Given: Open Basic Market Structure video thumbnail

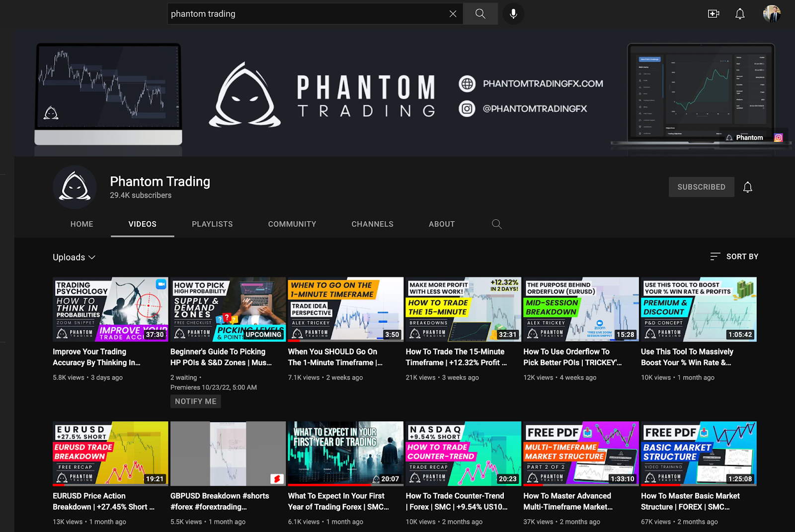Looking at the screenshot, I should [x=699, y=454].
